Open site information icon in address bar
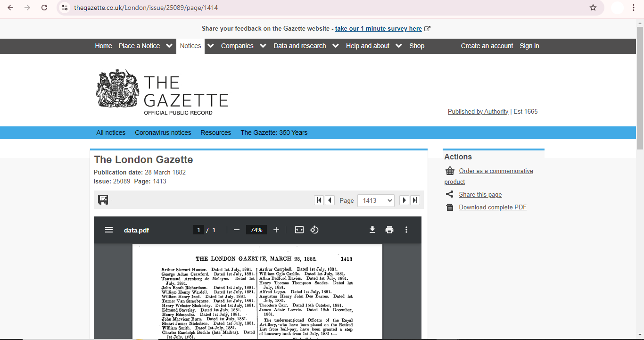This screenshot has width=644, height=340. click(65, 8)
